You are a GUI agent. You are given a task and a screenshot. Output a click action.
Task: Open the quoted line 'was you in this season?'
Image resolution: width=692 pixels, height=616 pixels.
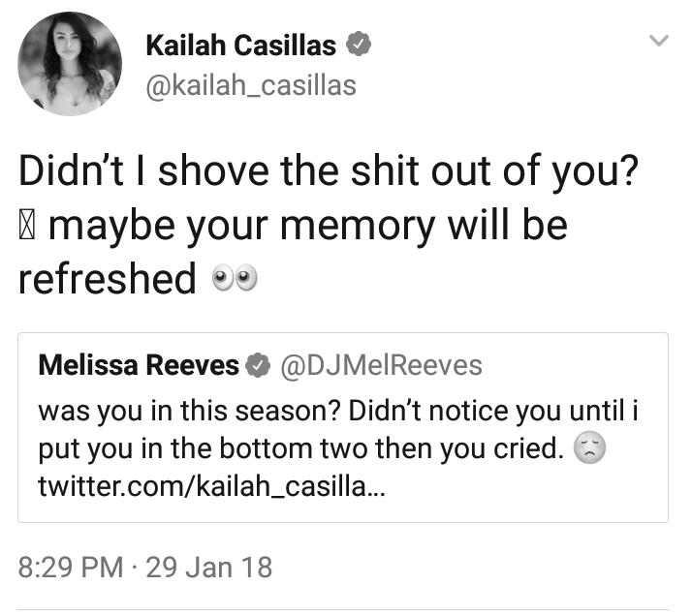tap(190, 412)
